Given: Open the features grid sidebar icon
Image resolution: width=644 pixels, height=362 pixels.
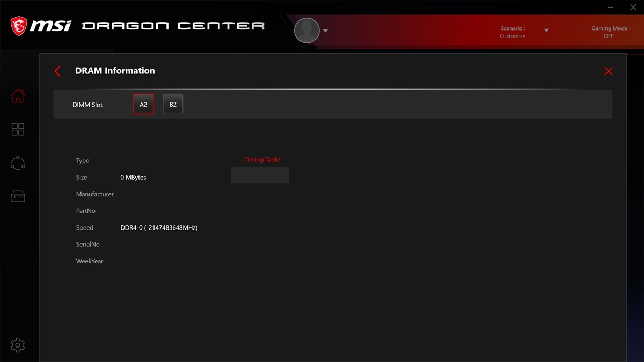Looking at the screenshot, I should coord(18,129).
